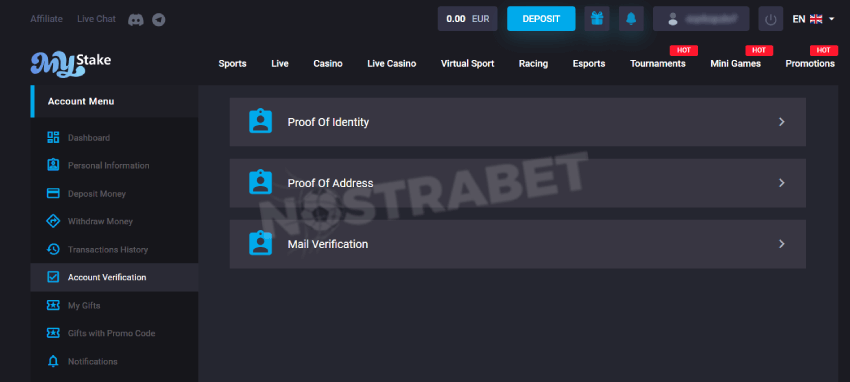Open the Affiliate link

click(x=47, y=19)
